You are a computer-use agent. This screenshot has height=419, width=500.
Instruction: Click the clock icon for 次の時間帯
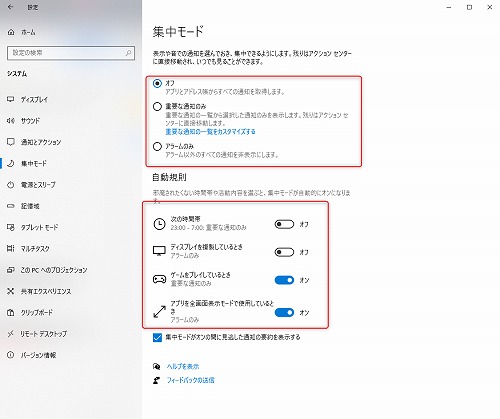pyautogui.click(x=159, y=224)
